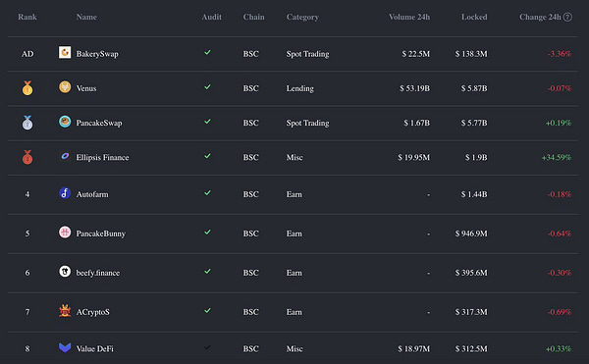Click the bronze medal rank icon for Ellipsis Finance
Screen dimensions: 589x364
click(x=27, y=157)
